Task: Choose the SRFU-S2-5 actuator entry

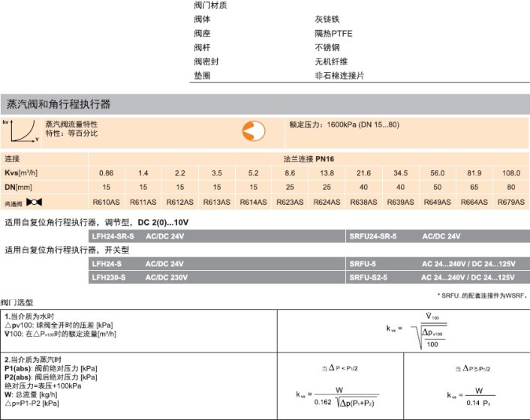Action: click(369, 278)
